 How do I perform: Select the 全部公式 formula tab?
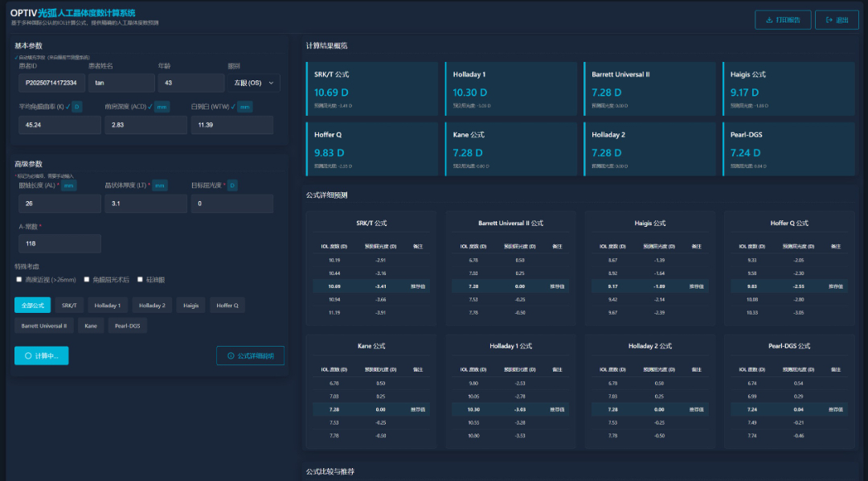click(33, 305)
